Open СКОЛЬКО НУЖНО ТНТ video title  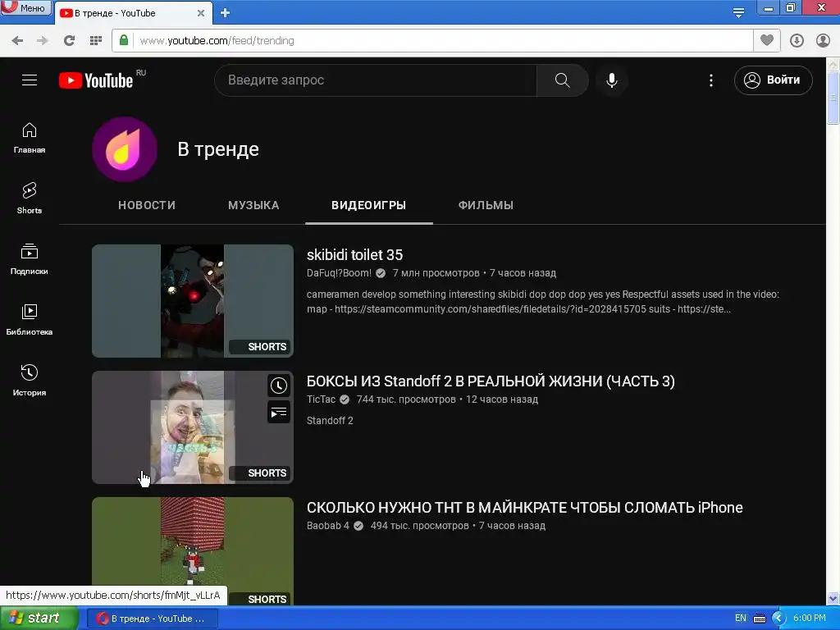524,508
